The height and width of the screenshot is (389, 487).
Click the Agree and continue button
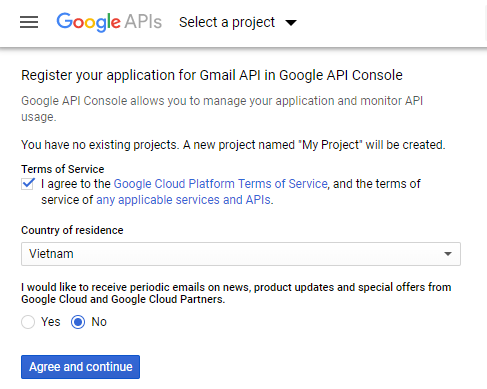point(80,367)
